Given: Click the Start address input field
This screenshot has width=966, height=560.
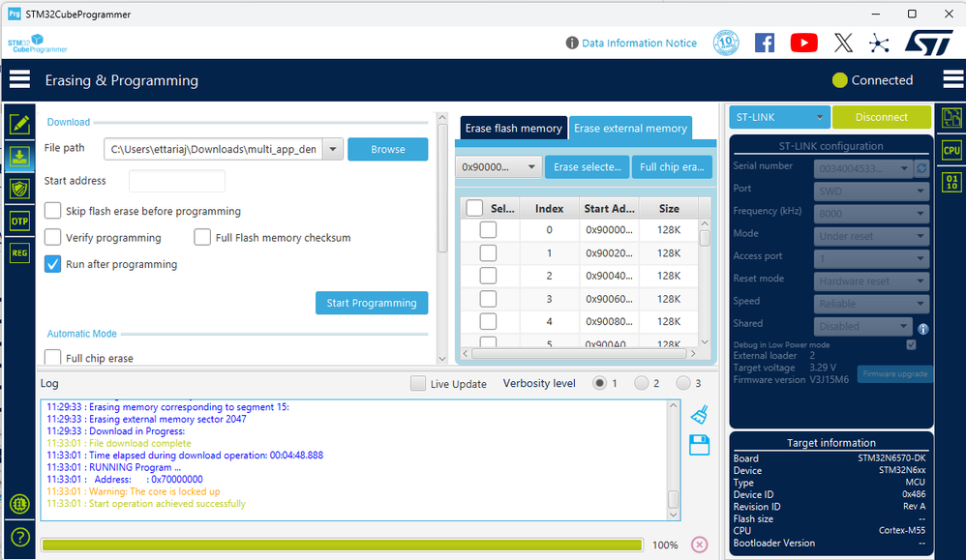Looking at the screenshot, I should [x=177, y=181].
